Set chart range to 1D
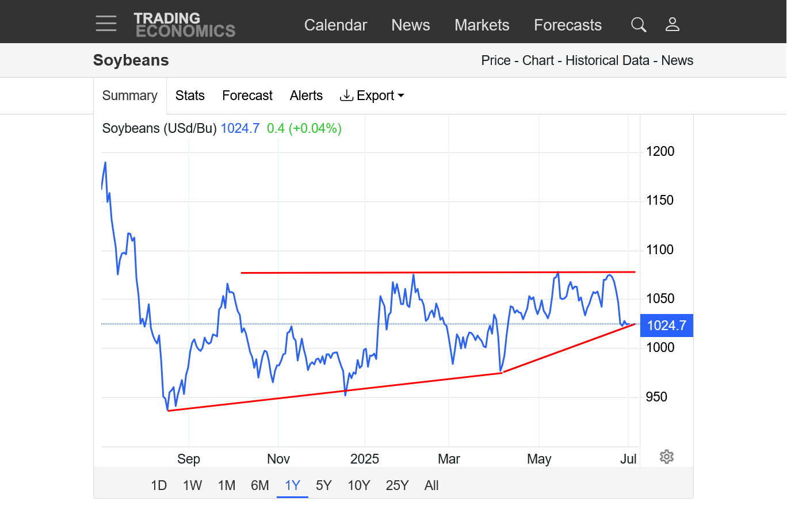Image resolution: width=787 pixels, height=532 pixels. point(159,485)
